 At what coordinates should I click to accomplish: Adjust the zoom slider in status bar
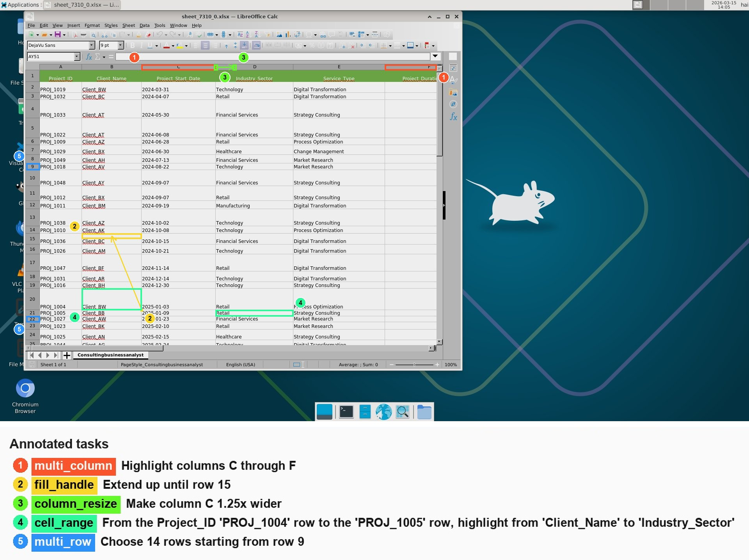tap(414, 365)
